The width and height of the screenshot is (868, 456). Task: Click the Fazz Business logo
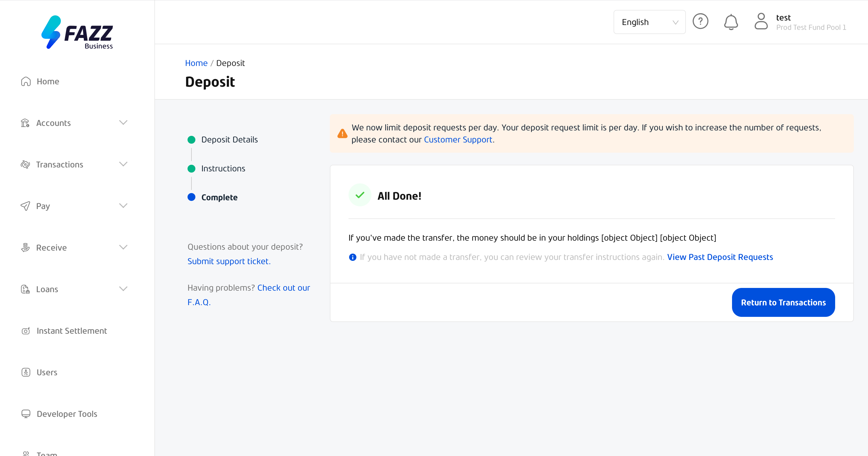pyautogui.click(x=77, y=32)
